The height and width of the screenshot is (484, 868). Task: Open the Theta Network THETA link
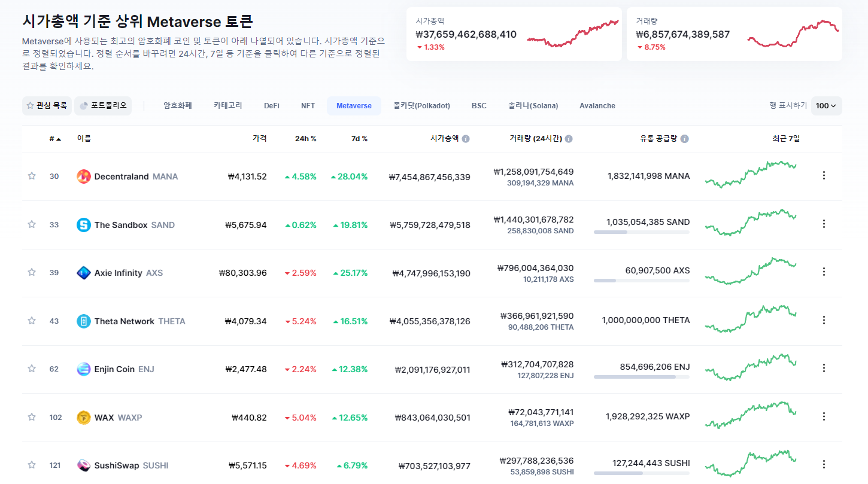coord(140,321)
